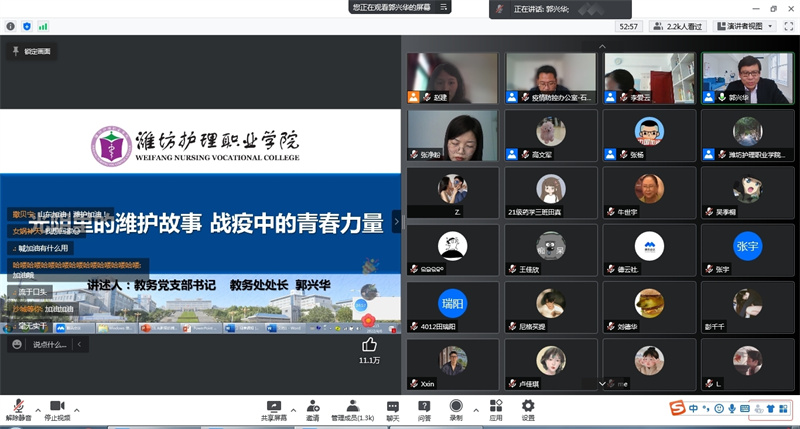
Task: Select 郭兴华 speaker video thumbnail
Action: (x=748, y=78)
